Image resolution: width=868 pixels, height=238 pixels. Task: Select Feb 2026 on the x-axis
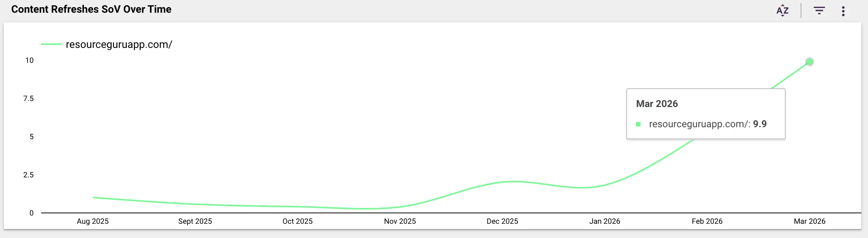(707, 221)
